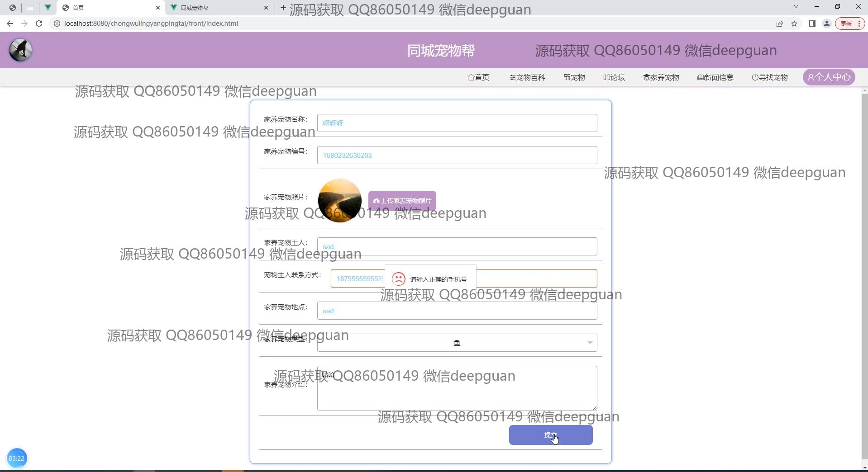The image size is (868, 472).
Task: Open the 宠物百科 menu item
Action: click(527, 77)
